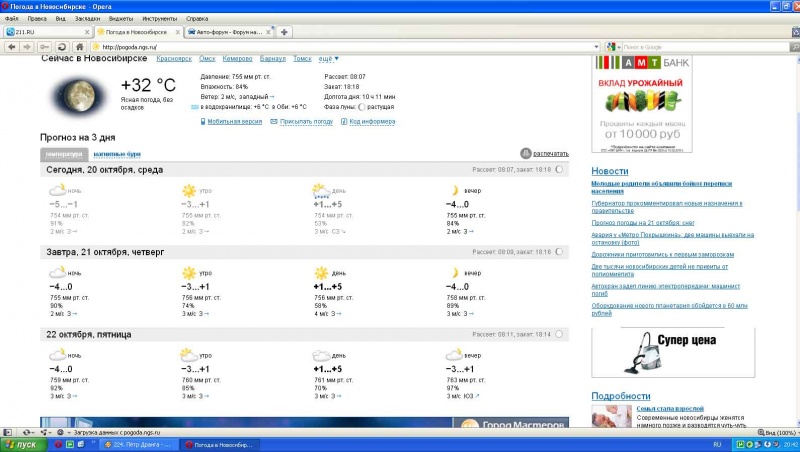800x452 pixels.
Task: Open the Красноярск city link
Action: click(174, 59)
